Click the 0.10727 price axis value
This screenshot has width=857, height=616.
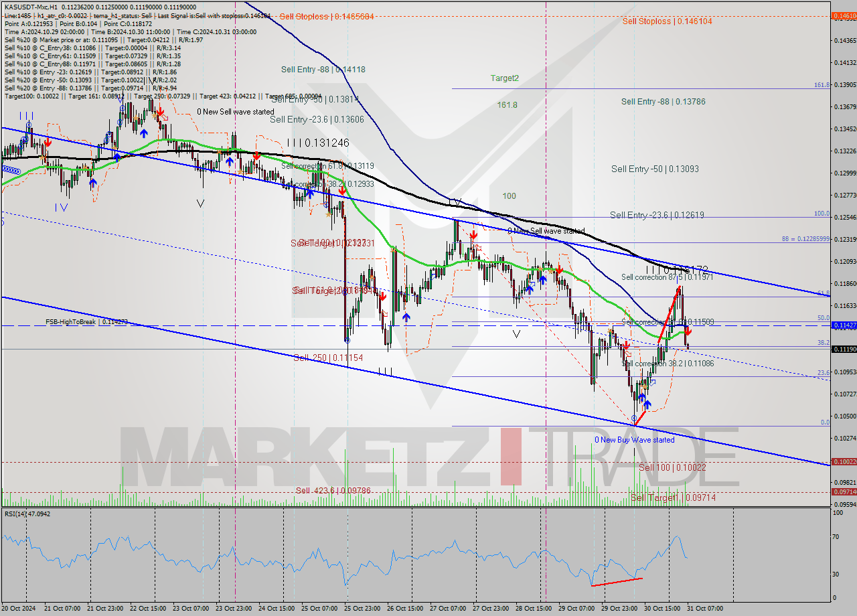pos(844,394)
